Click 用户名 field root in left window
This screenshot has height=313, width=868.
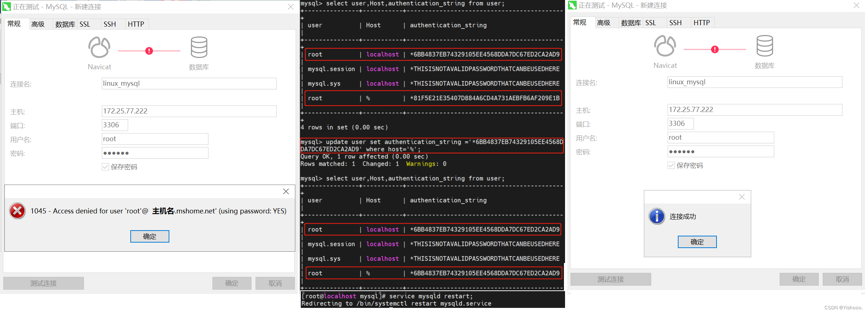[x=155, y=139]
